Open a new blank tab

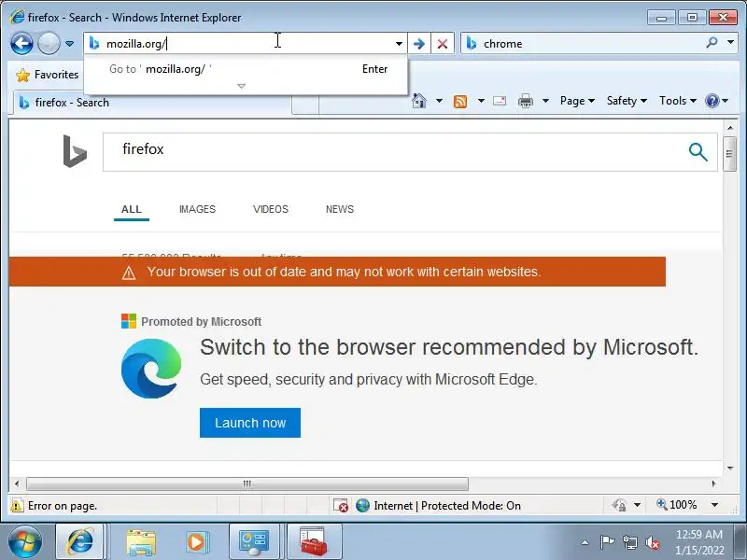click(305, 105)
